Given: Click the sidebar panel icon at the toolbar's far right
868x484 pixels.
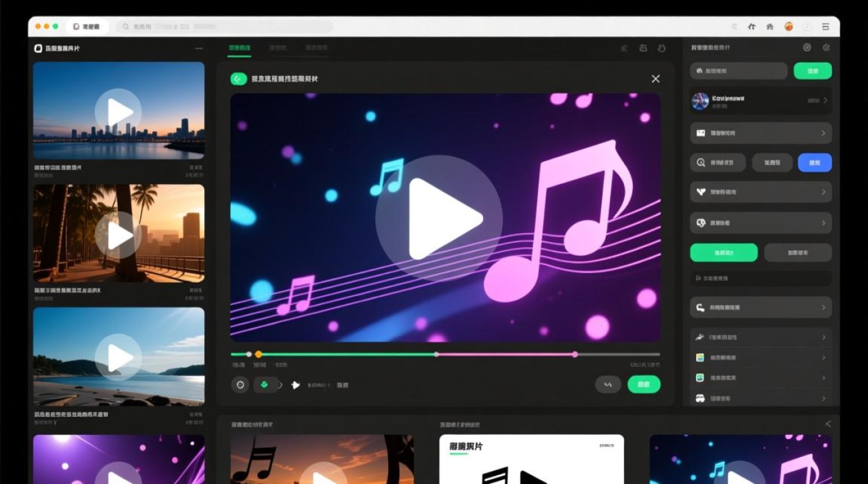Looking at the screenshot, I should [x=825, y=26].
